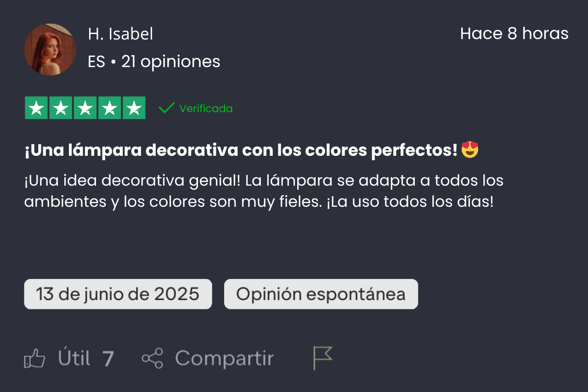Select the "13 de junio de 2025" tag

click(x=118, y=294)
